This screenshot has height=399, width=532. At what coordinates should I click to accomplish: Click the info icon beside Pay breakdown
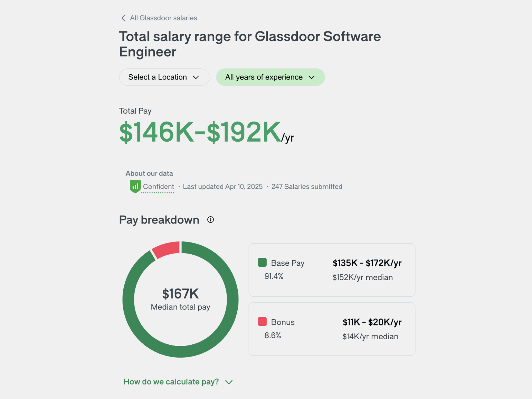click(x=210, y=220)
